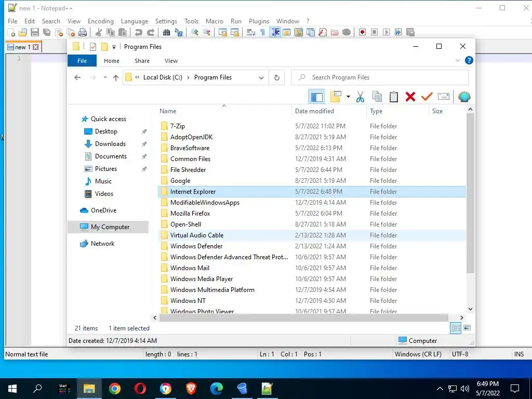Click Zoom out magnifier in Notepad++
The image size is (532, 399).
coord(206,32)
